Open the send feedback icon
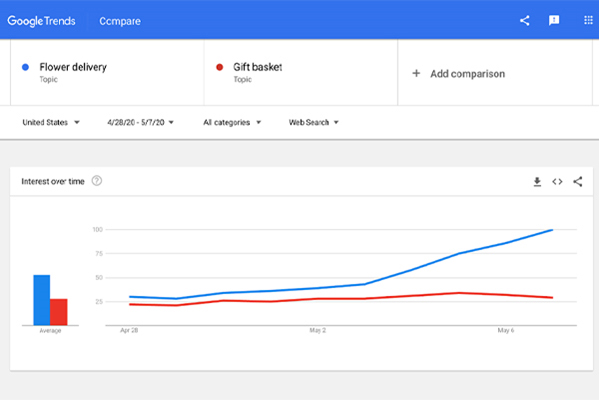Screen dimensions: 599x400 (x=554, y=21)
